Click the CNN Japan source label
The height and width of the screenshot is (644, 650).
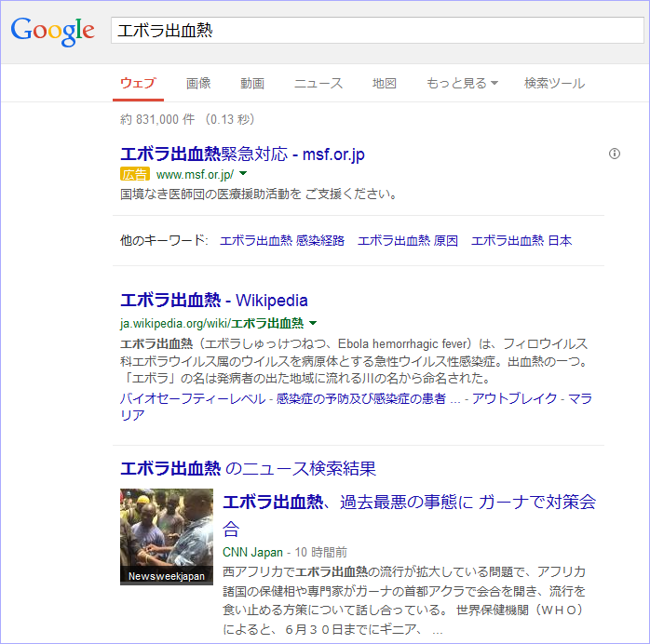[x=252, y=552]
